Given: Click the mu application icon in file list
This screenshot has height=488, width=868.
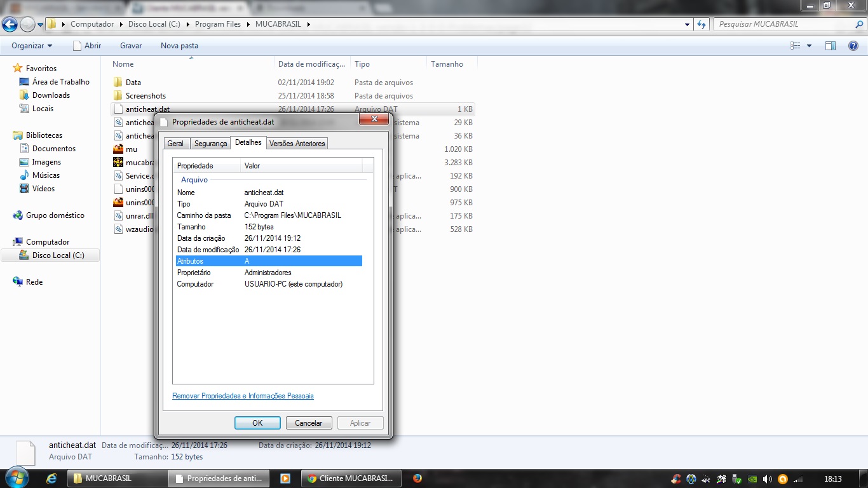Looking at the screenshot, I should (118, 149).
